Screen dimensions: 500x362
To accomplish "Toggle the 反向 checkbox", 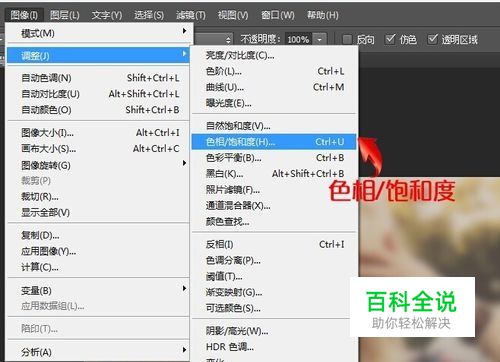I will pyautogui.click(x=347, y=39).
